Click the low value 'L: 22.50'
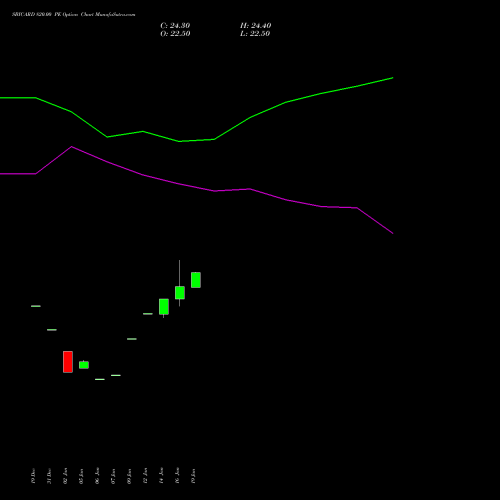The height and width of the screenshot is (500, 500). 255,34
